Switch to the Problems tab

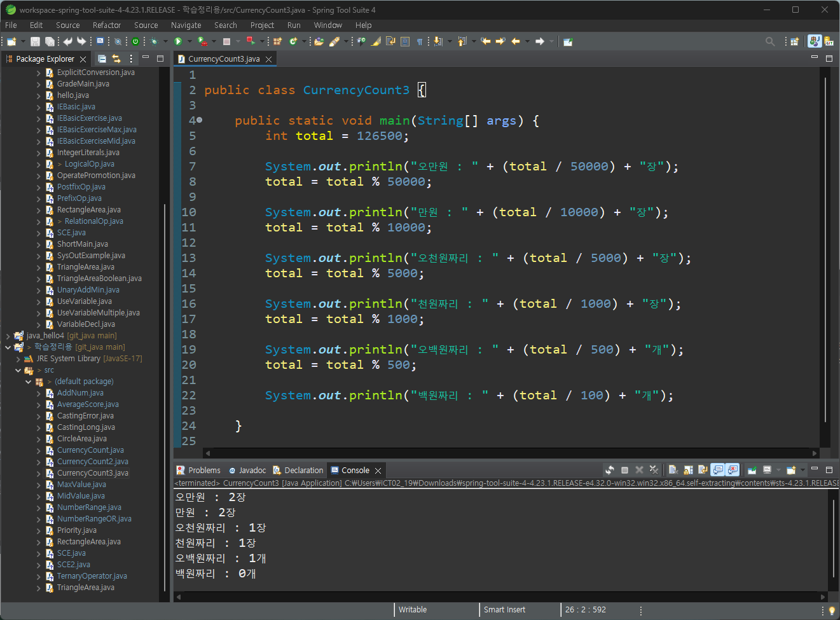click(198, 470)
